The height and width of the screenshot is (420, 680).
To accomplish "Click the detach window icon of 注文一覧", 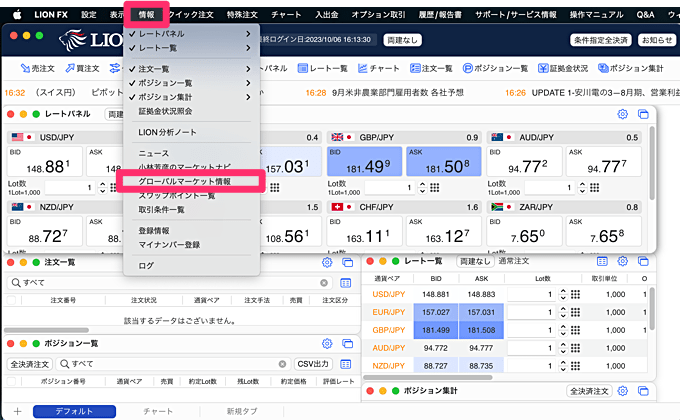I will pos(347,262).
